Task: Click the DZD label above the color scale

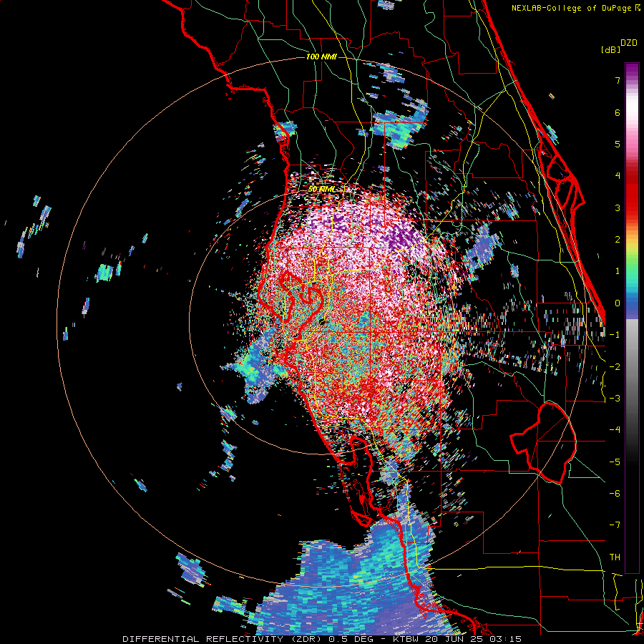Action: 629,43
